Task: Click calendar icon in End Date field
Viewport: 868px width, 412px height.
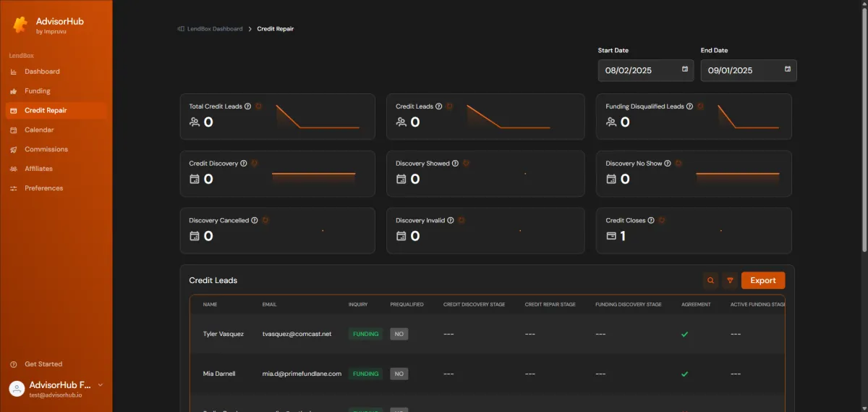Action: (788, 70)
